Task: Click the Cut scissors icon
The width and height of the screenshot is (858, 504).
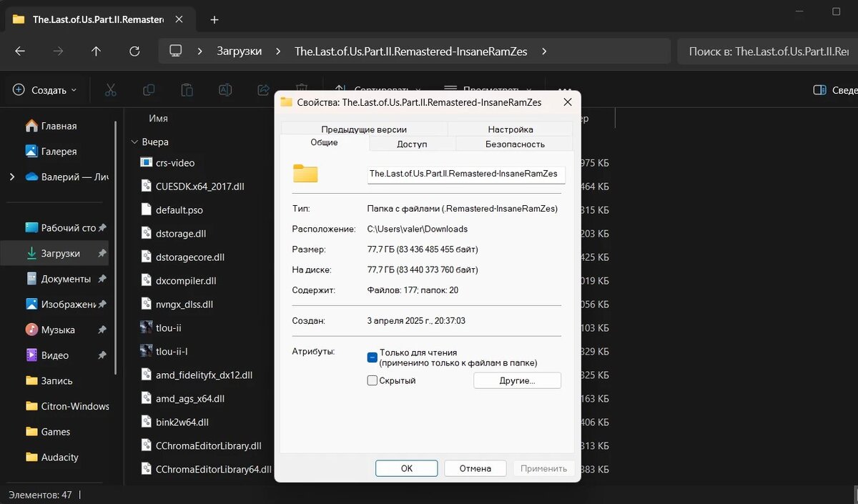Action: (x=110, y=90)
